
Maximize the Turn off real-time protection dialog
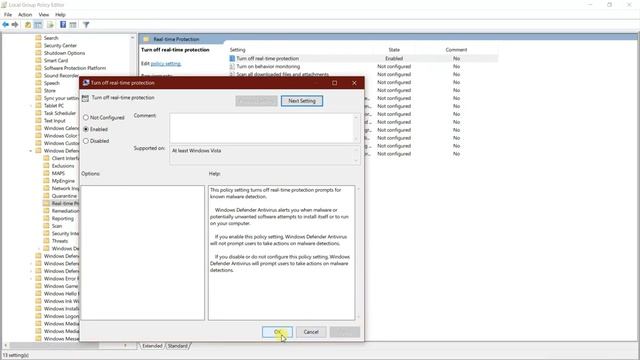point(335,83)
